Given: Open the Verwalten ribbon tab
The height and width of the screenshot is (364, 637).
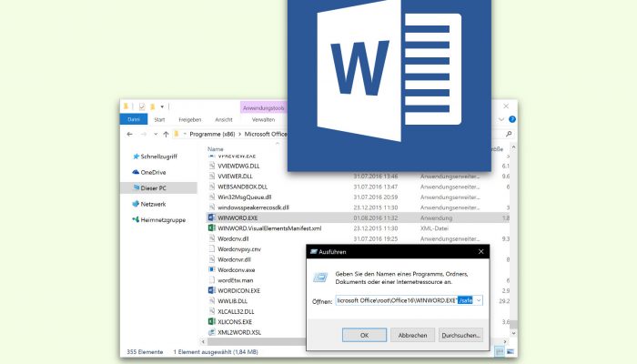Looking at the screenshot, I should click(x=263, y=119).
